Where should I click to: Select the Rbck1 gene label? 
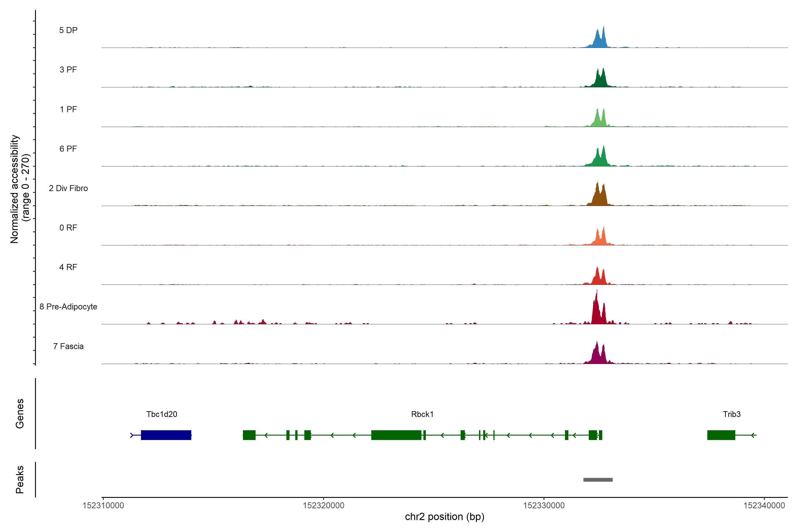click(422, 414)
